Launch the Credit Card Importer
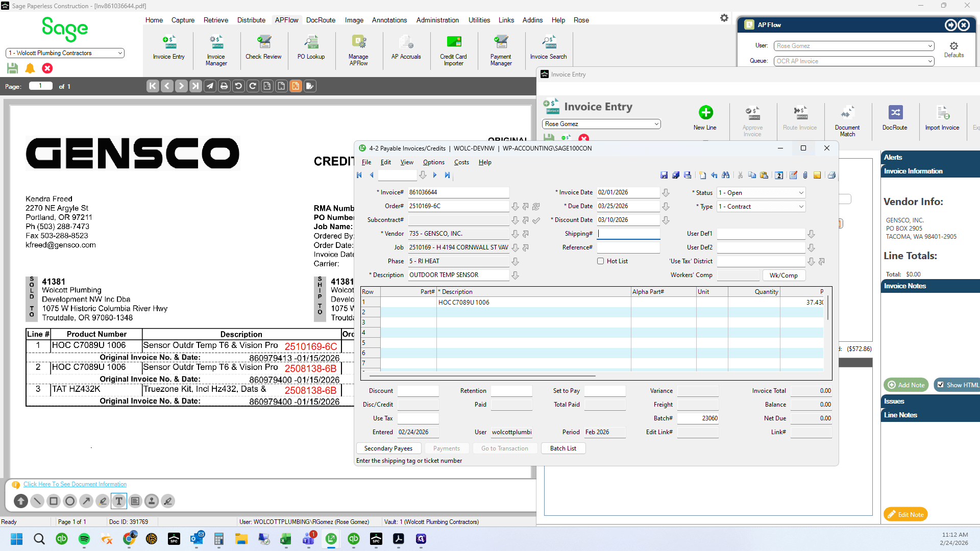This screenshot has width=980, height=551. pyautogui.click(x=453, y=51)
